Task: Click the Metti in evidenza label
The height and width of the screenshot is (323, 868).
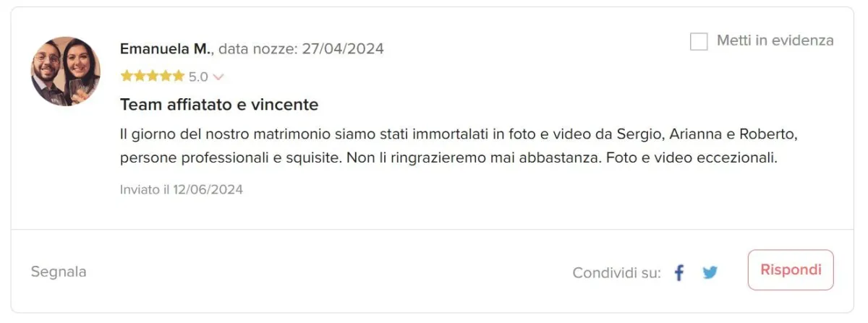Action: [775, 40]
